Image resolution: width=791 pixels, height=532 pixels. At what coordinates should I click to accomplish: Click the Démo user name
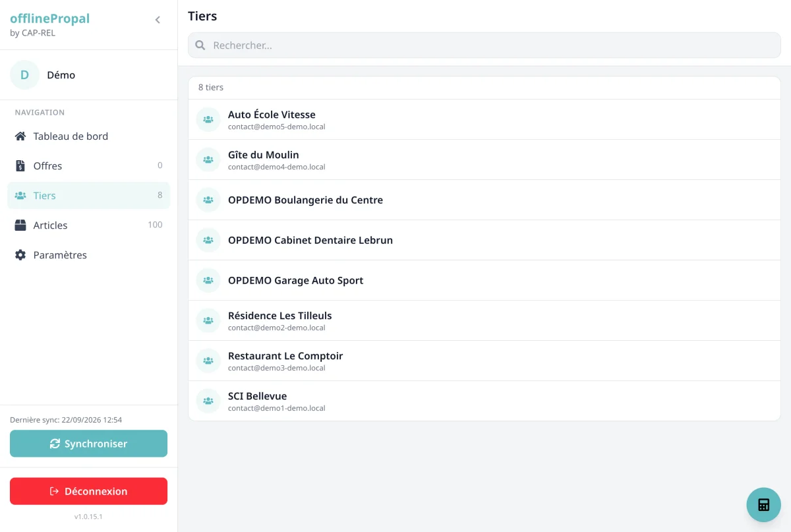(61, 75)
